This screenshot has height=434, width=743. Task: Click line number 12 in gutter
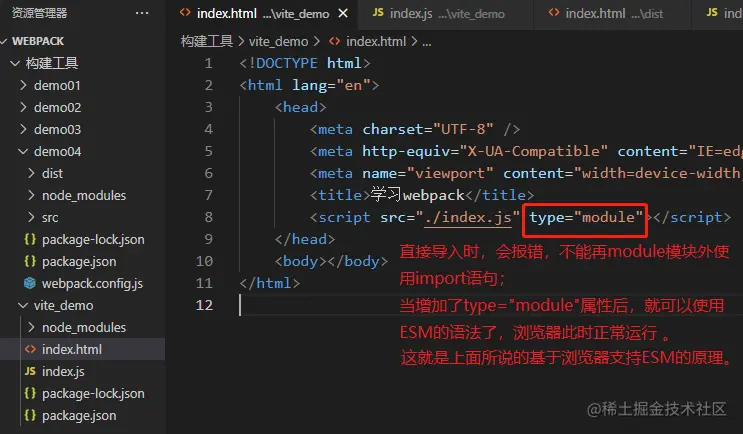coord(204,305)
